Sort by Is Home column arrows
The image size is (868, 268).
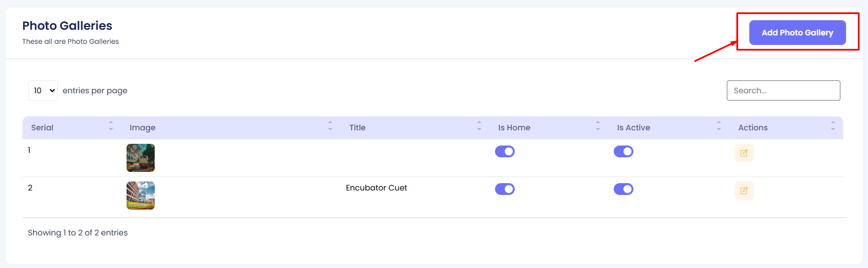(x=598, y=126)
